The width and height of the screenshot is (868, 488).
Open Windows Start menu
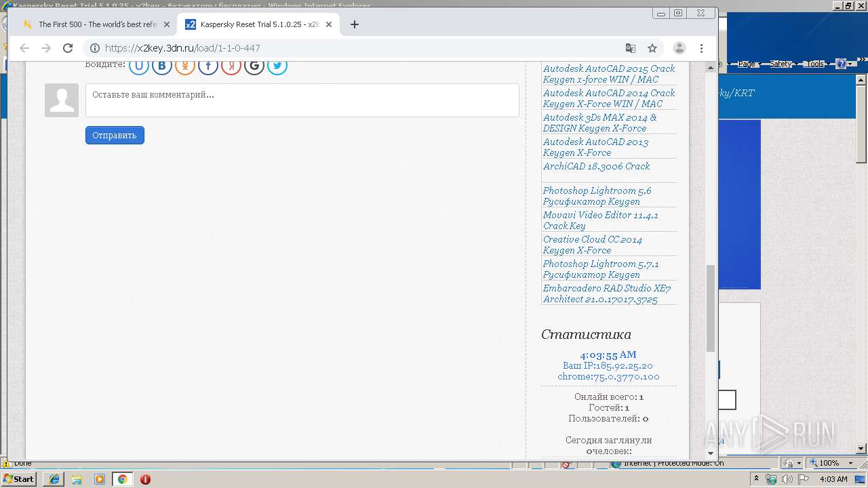click(19, 479)
